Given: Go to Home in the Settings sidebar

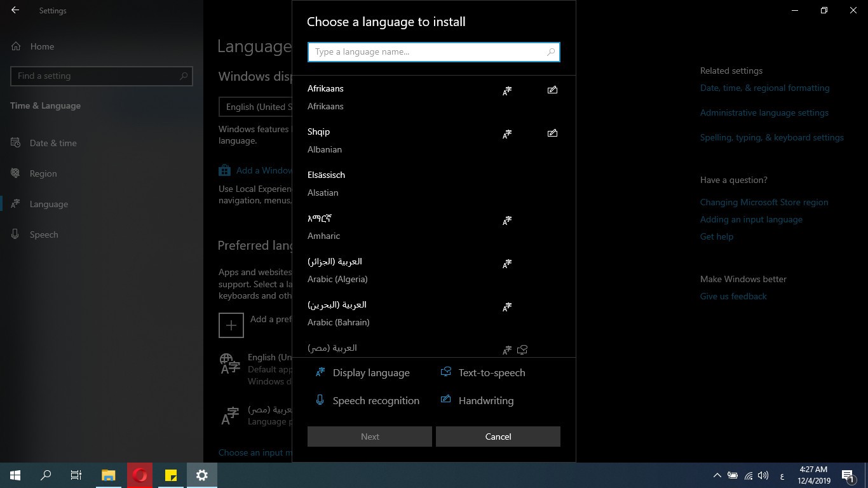Looking at the screenshot, I should click(x=102, y=46).
